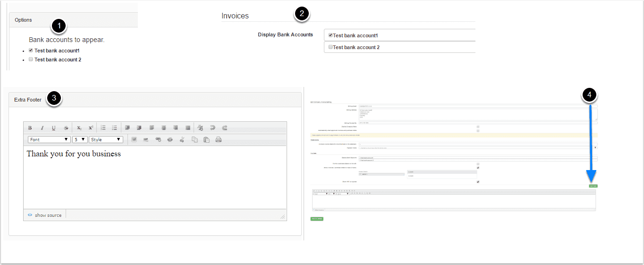Open the font size dropdown showing 5

(x=80, y=139)
